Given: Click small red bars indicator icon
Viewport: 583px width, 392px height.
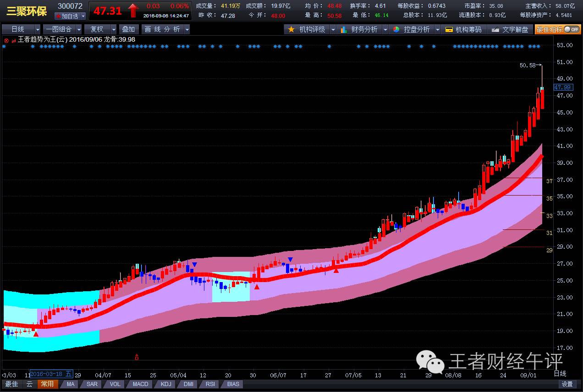Looking at the screenshot, I should [x=13, y=40].
